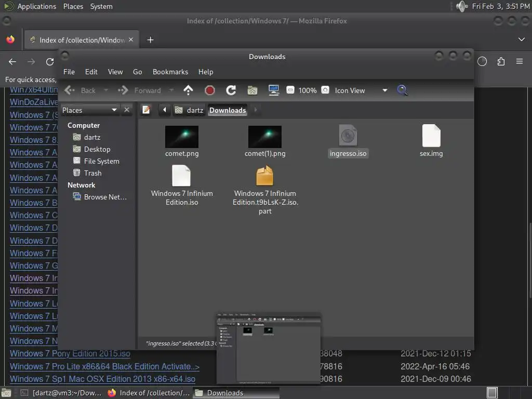The height and width of the screenshot is (399, 532).
Task: Open Windows 7 Pro Lite Black Edition link
Action: [x=104, y=366]
